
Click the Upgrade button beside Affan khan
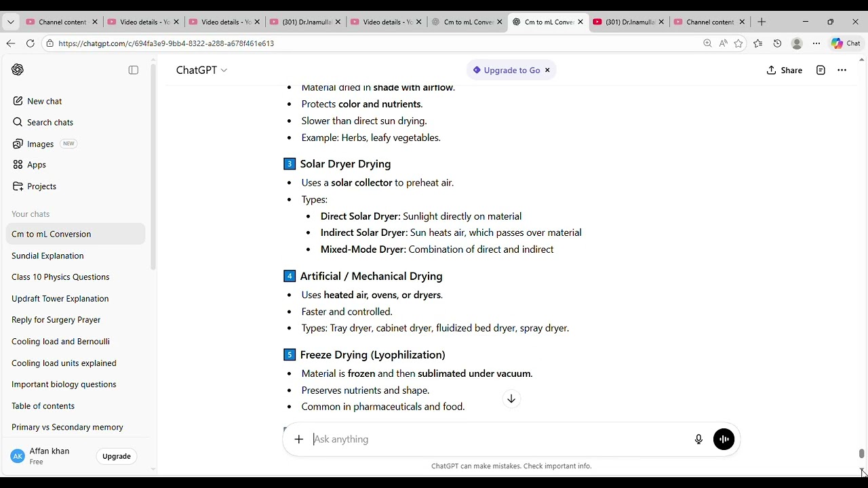(116, 456)
